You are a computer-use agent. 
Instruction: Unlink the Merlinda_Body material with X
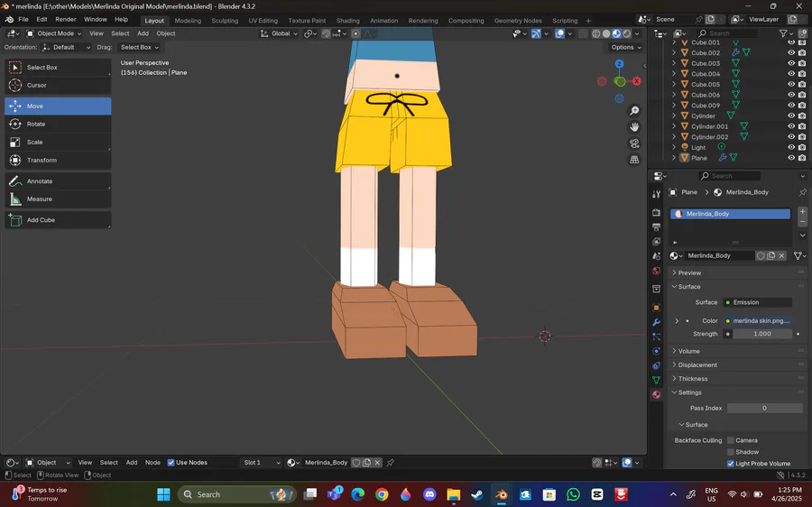tap(782, 256)
